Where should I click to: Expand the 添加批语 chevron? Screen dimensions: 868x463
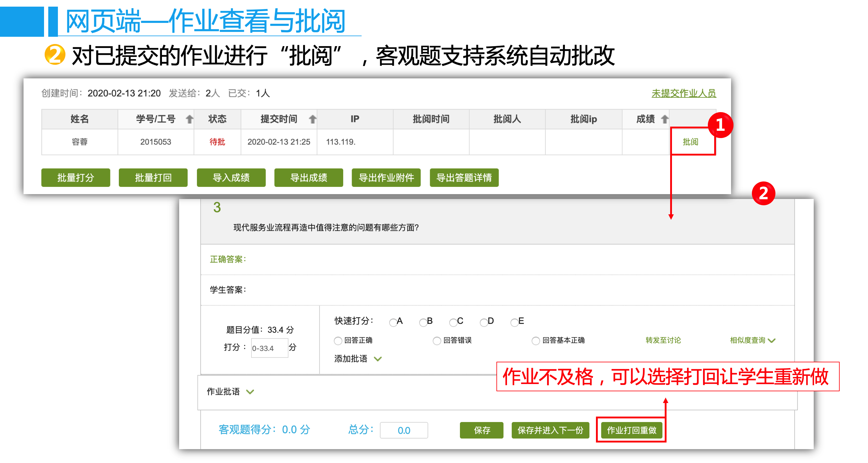[378, 359]
